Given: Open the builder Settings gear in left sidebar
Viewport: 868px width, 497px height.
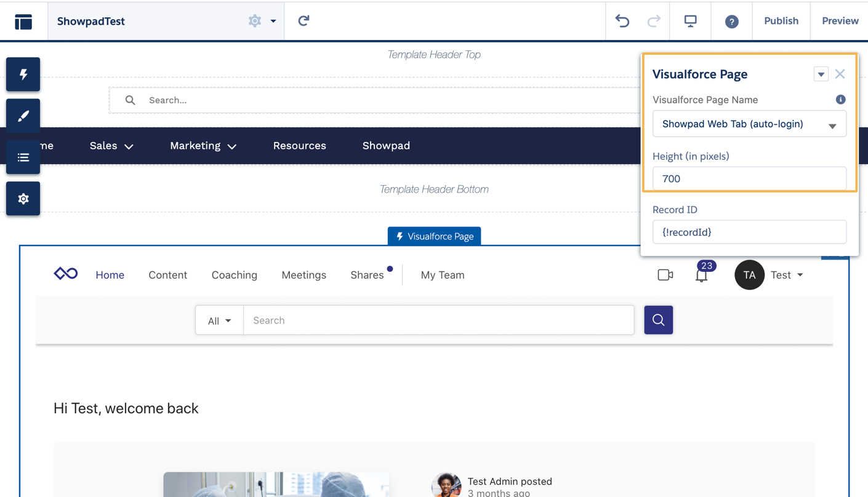Looking at the screenshot, I should pos(23,199).
